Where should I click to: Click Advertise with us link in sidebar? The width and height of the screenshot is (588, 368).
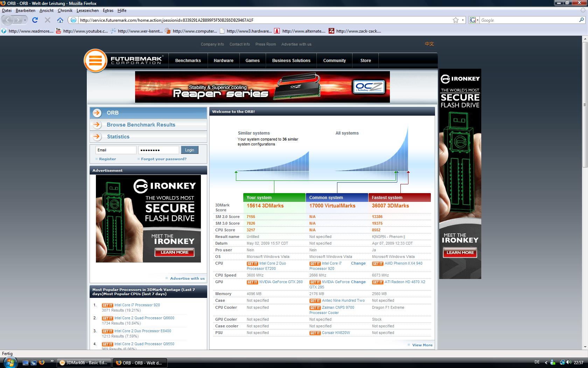[x=187, y=278]
